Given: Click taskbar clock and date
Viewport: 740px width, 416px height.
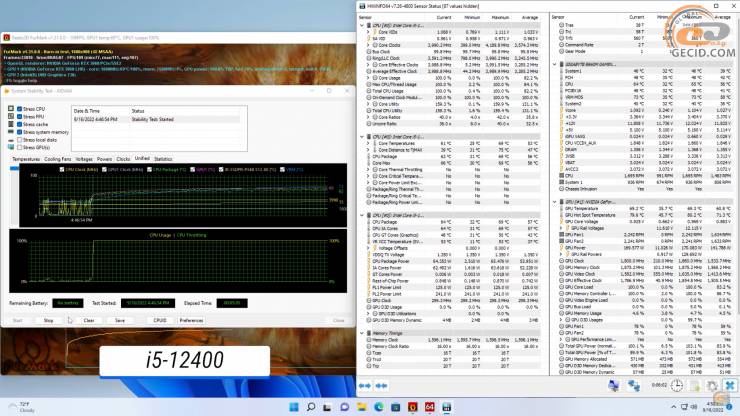Looking at the screenshot, I should coord(713,407).
